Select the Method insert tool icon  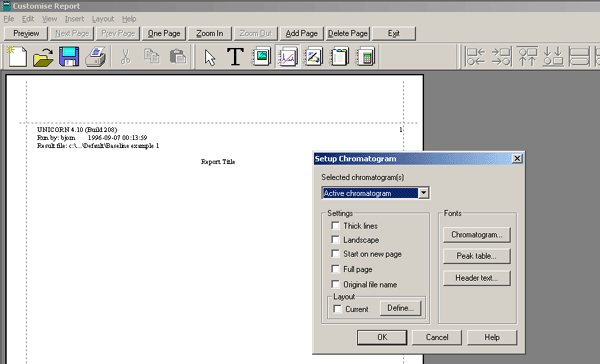coord(313,57)
